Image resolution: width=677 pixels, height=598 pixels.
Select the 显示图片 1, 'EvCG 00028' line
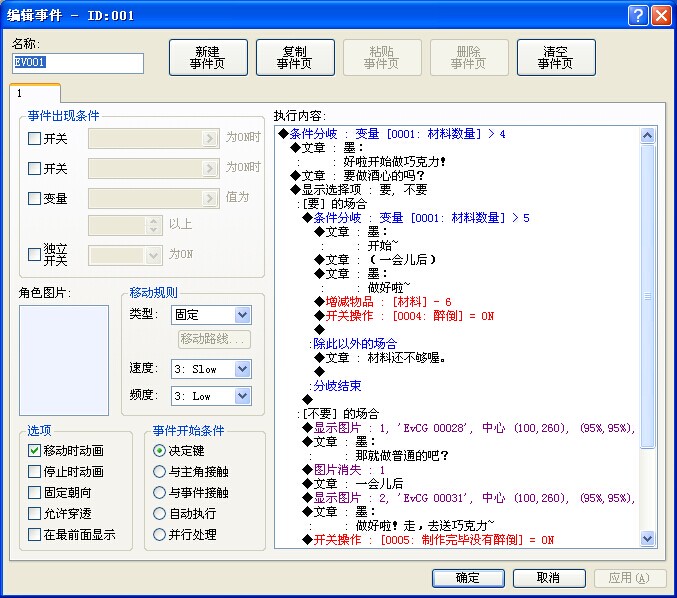tap(468, 427)
